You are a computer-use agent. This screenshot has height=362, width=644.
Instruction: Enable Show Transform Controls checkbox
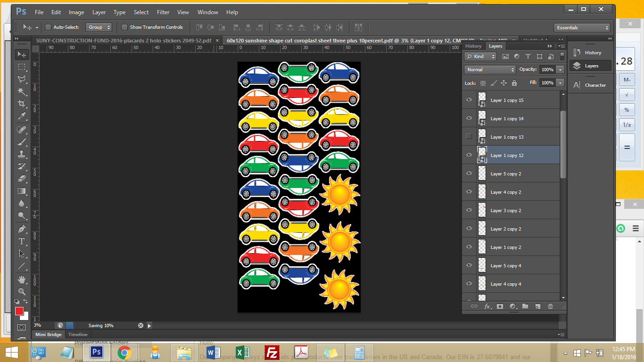pos(124,27)
